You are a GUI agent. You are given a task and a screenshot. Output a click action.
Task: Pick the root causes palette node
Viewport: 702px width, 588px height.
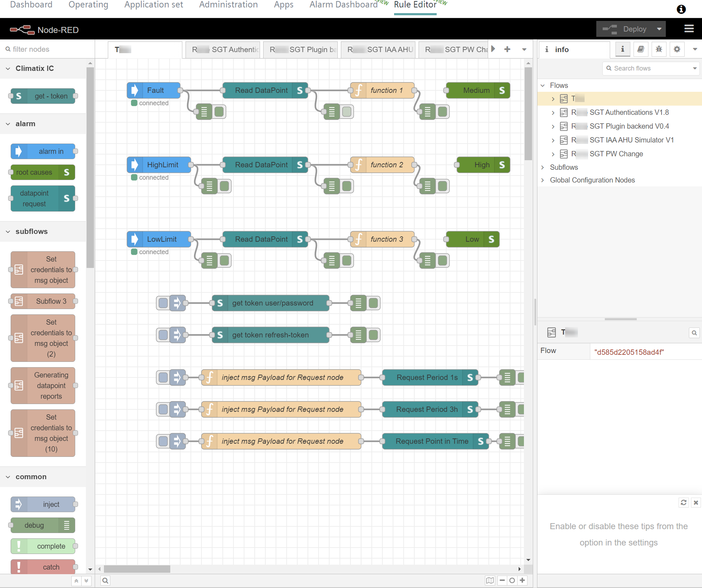pos(43,172)
